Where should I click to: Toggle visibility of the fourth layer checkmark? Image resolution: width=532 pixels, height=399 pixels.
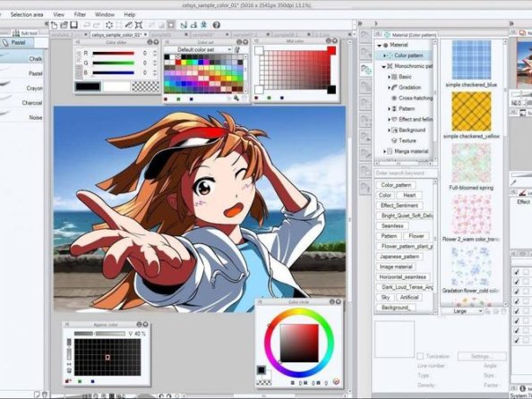(517, 301)
